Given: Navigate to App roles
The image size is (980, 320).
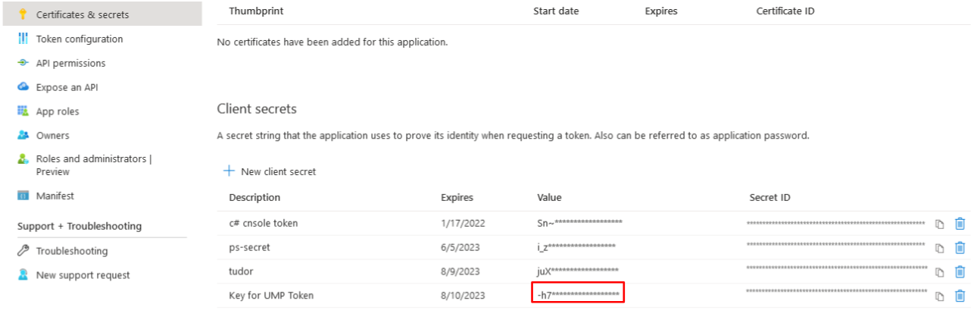Looking at the screenshot, I should (58, 111).
